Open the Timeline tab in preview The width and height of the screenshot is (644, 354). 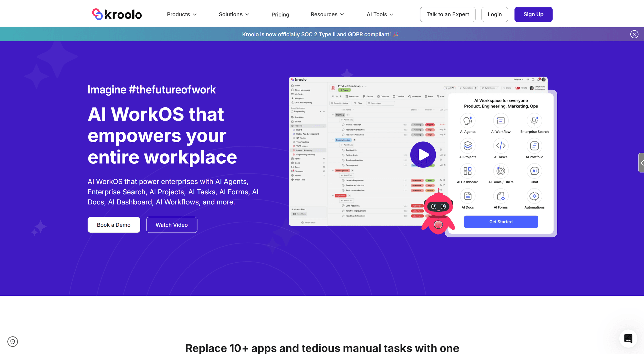[x=398, y=96]
